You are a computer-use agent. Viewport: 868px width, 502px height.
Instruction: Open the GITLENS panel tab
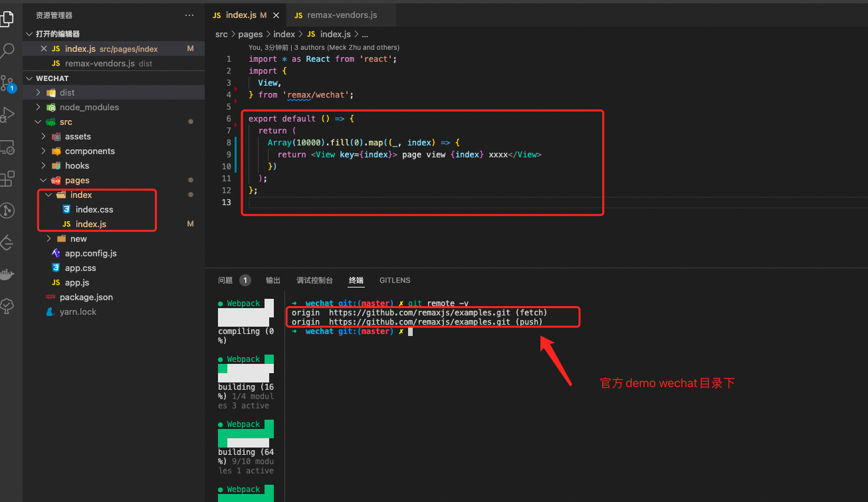395,280
